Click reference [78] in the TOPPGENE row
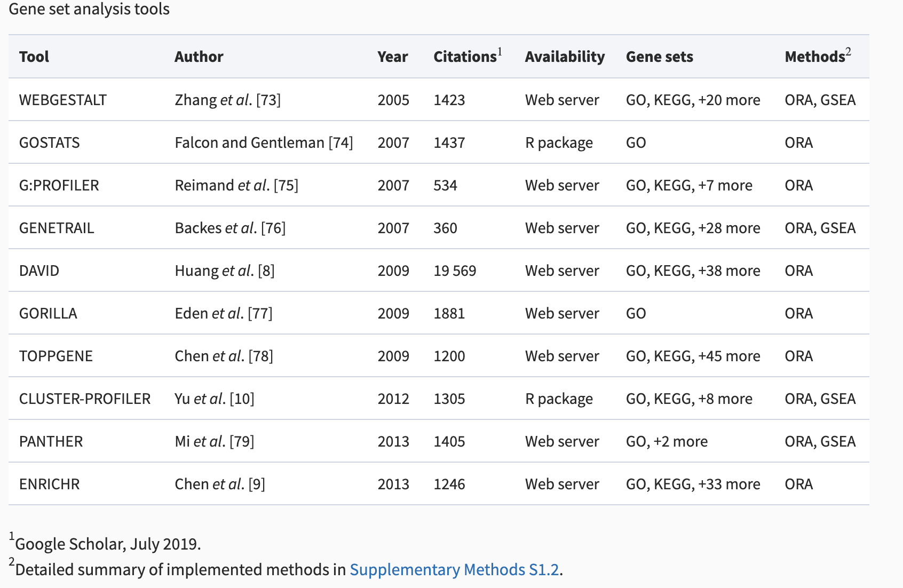 click(260, 356)
